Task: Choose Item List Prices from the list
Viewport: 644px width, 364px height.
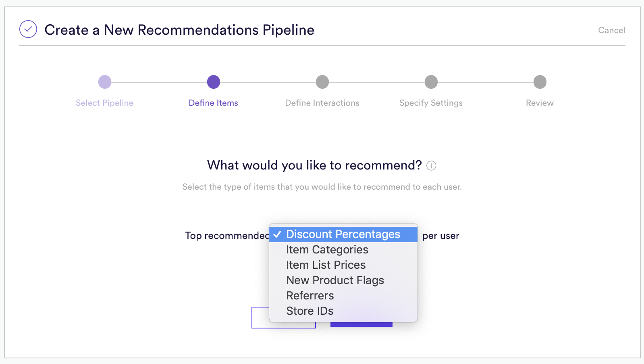Action: point(343,265)
